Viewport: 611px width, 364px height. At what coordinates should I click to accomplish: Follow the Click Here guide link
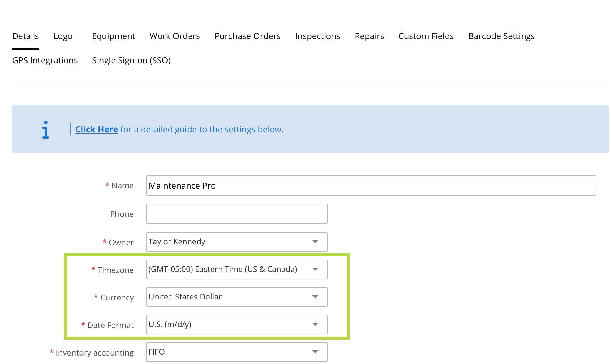[96, 129]
